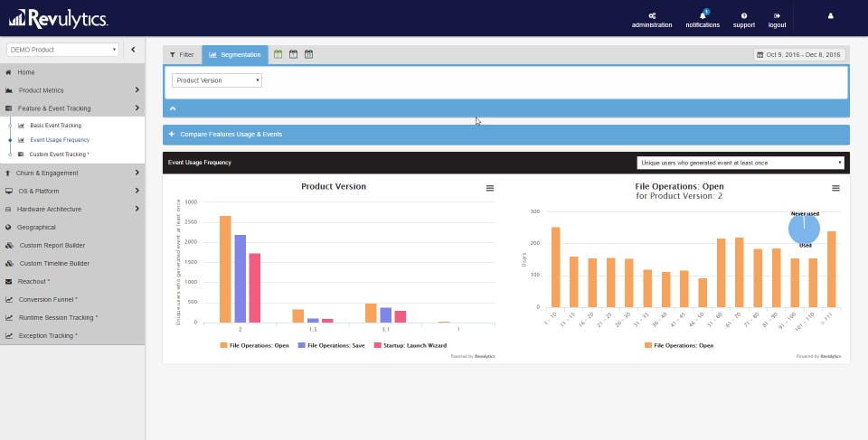Viewport: 868px width, 440px height.
Task: Open File Operations chart hamburger menu
Action: click(835, 188)
